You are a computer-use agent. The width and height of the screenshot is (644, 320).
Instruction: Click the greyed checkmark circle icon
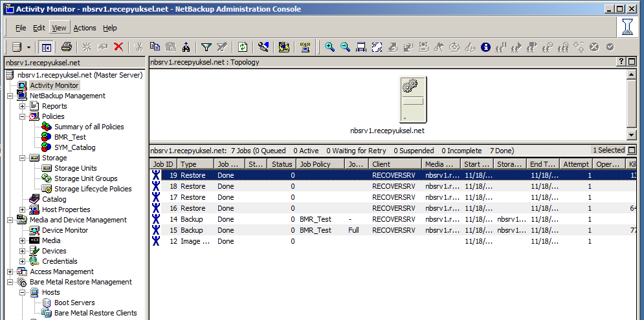point(610,47)
